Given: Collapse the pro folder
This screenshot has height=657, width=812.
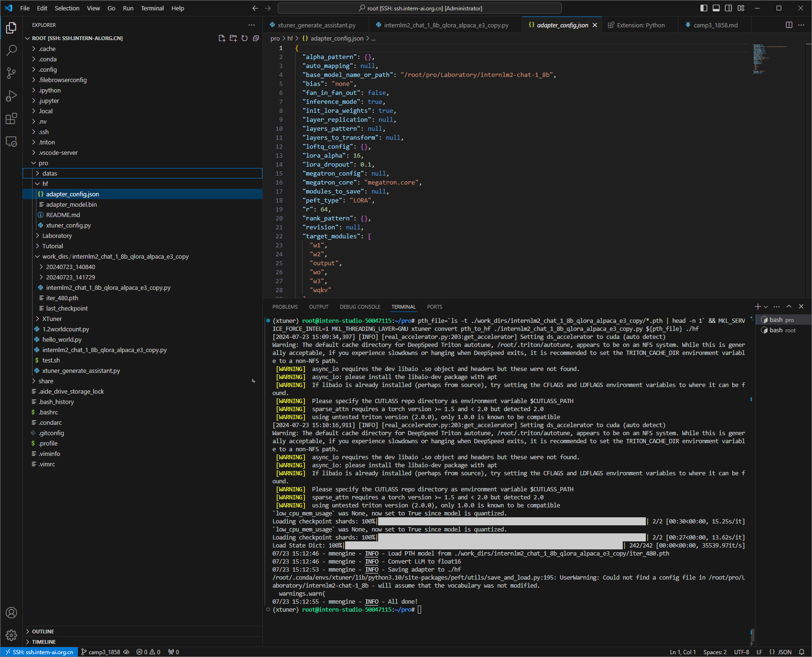Looking at the screenshot, I should pyautogui.click(x=143, y=163).
